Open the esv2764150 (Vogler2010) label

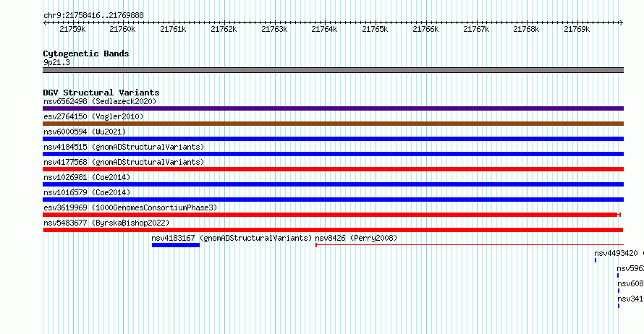pos(93,116)
